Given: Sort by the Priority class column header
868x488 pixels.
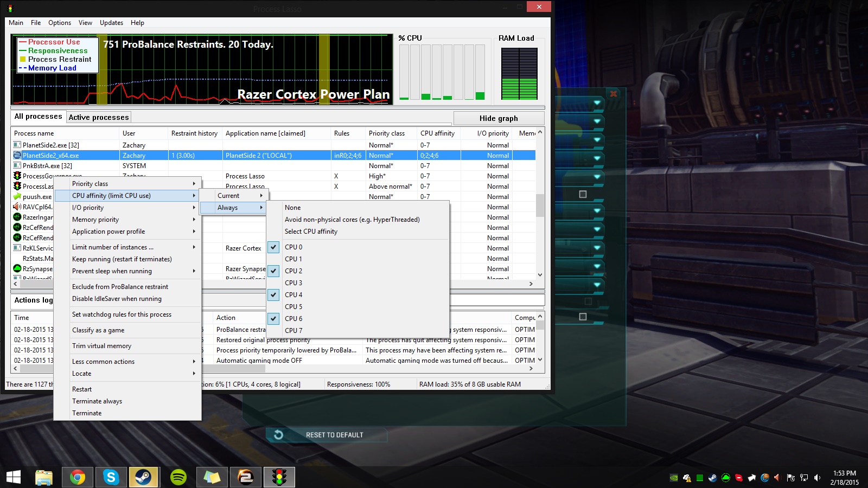Looking at the screenshot, I should point(391,133).
